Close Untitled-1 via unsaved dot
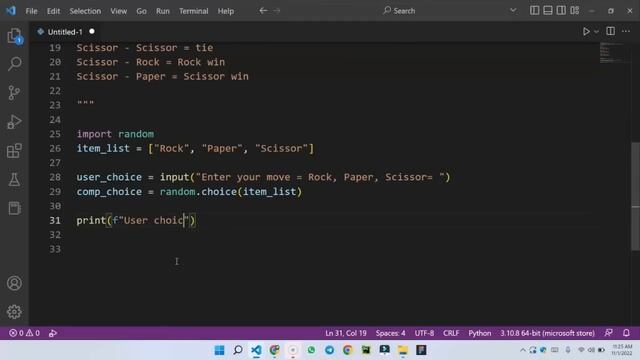 coord(92,31)
